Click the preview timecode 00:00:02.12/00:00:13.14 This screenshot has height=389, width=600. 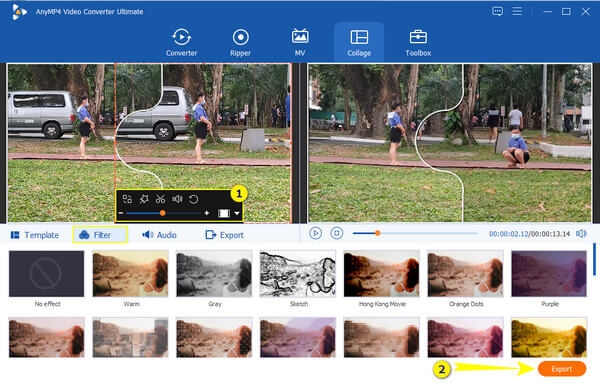tap(529, 234)
